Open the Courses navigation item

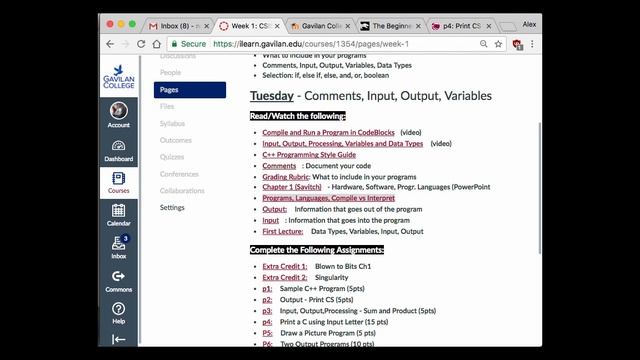pos(118,182)
